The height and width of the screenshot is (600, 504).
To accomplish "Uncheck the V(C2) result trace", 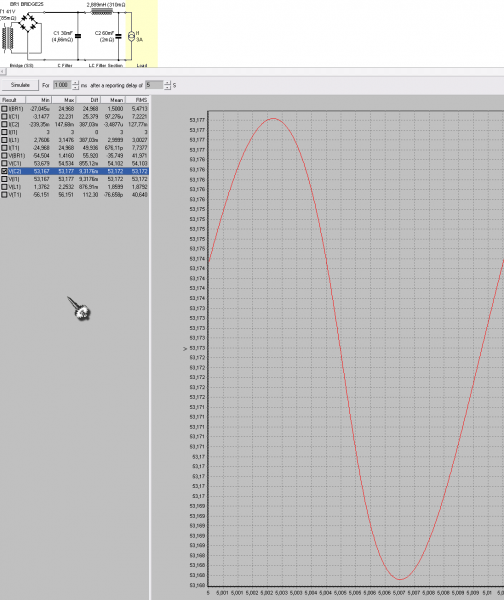I will [4, 171].
